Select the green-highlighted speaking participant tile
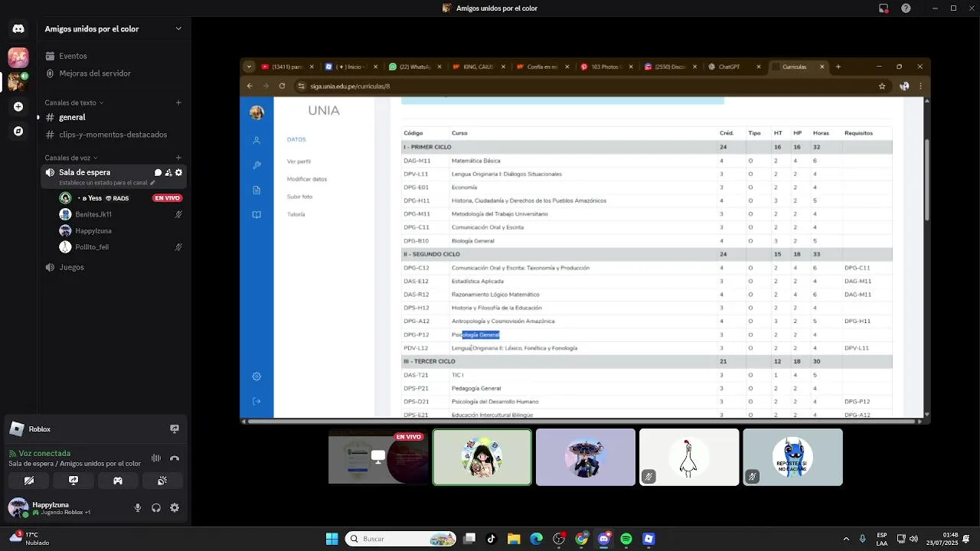Image resolution: width=980 pixels, height=551 pixels. click(482, 457)
